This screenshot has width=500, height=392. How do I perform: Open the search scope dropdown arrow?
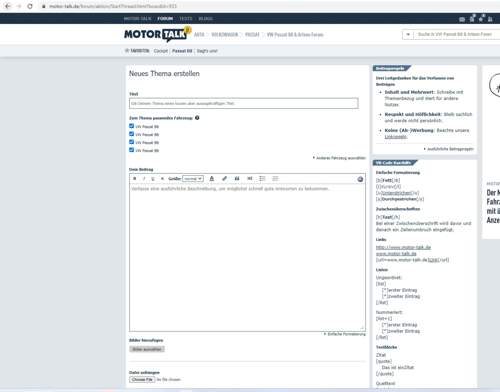(408, 34)
